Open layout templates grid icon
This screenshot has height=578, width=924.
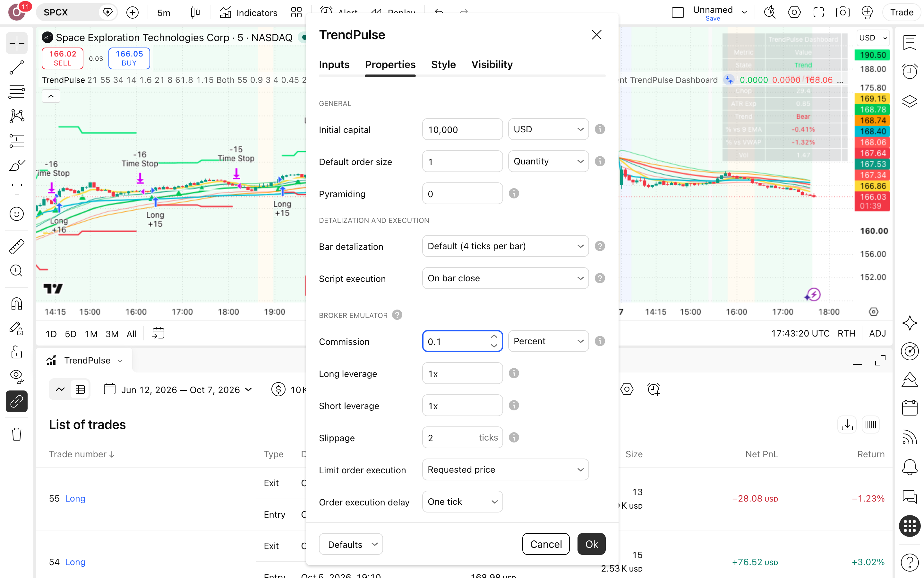coord(296,13)
